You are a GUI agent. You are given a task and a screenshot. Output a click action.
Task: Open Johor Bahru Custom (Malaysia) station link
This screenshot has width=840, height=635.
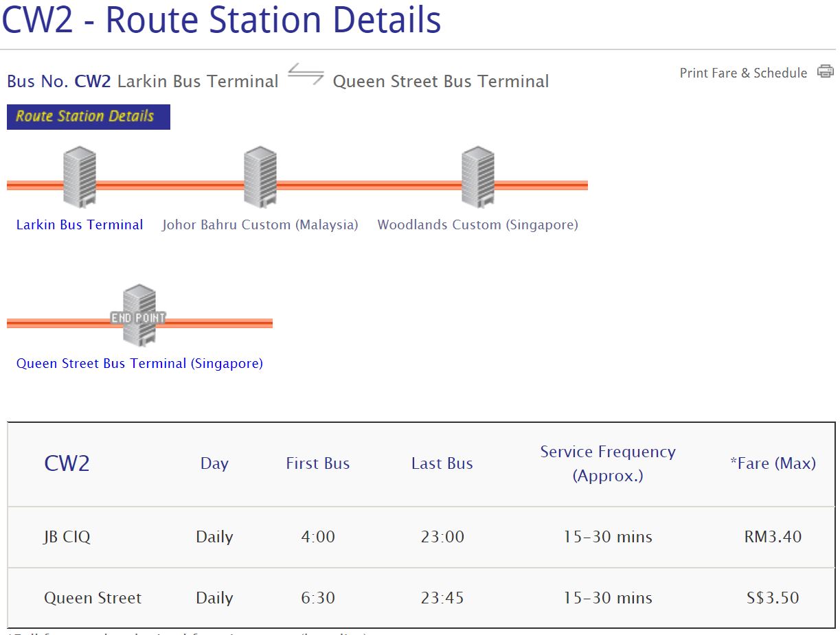click(260, 224)
